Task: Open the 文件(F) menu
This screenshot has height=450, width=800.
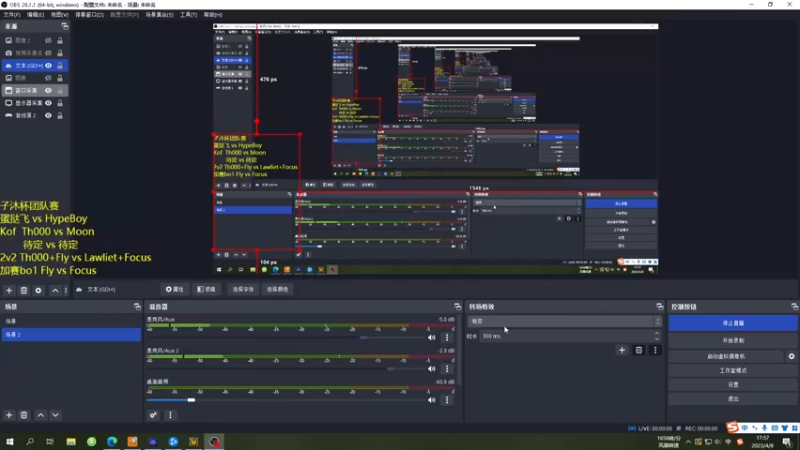Action: click(x=12, y=15)
